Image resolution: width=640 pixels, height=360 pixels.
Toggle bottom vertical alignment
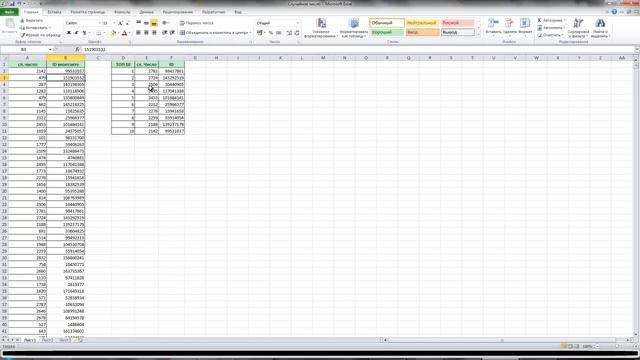point(154,23)
